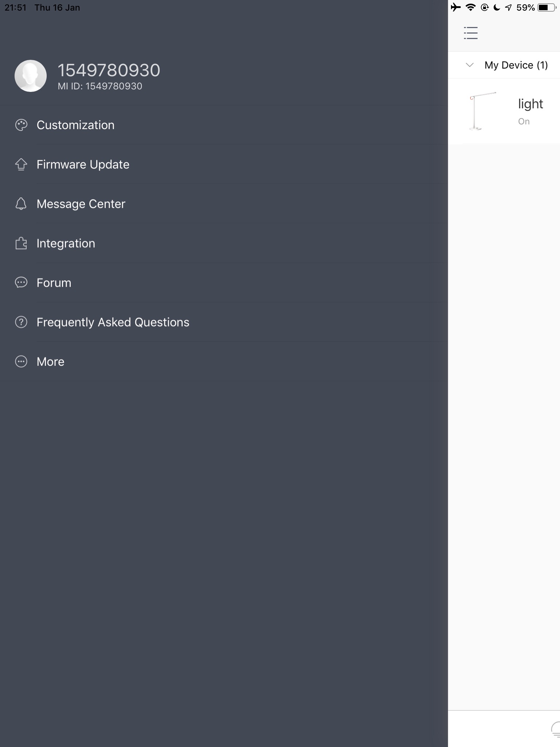The width and height of the screenshot is (560, 747).
Task: Open the Firmware Update menu item
Action: [83, 165]
